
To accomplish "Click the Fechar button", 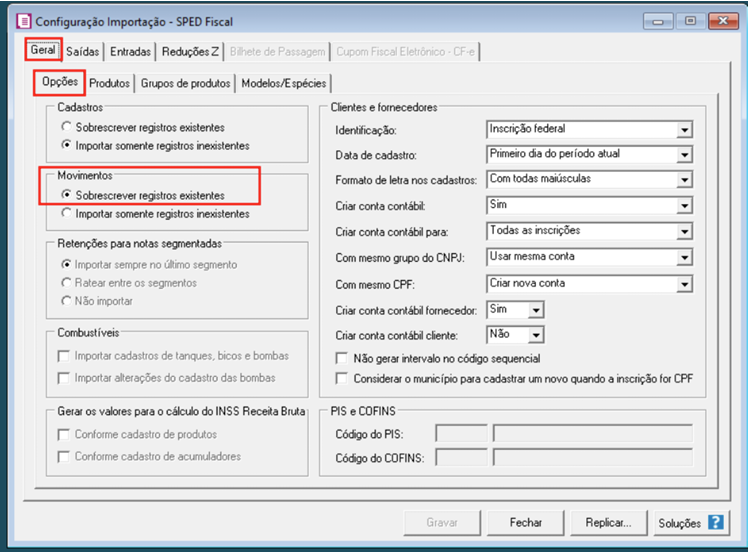I will pos(525,522).
